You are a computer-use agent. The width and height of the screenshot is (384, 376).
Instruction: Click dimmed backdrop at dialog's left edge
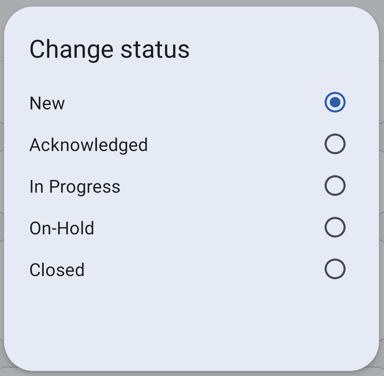pyautogui.click(x=2, y=187)
